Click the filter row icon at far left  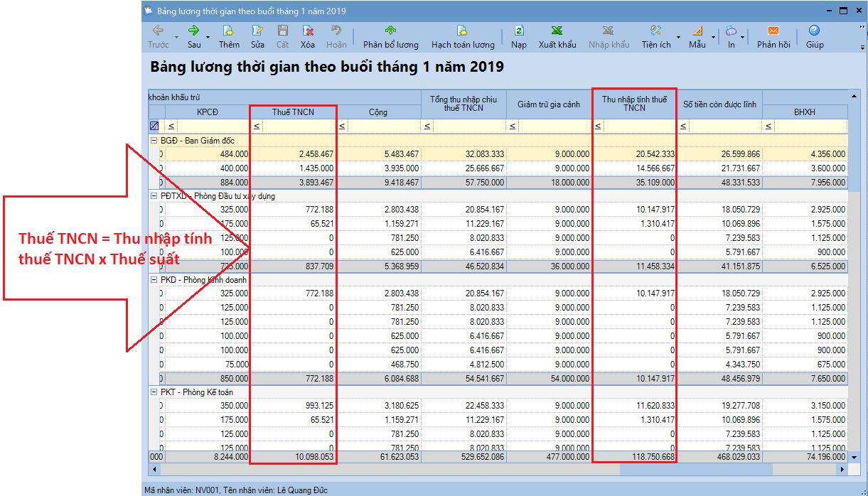154,126
